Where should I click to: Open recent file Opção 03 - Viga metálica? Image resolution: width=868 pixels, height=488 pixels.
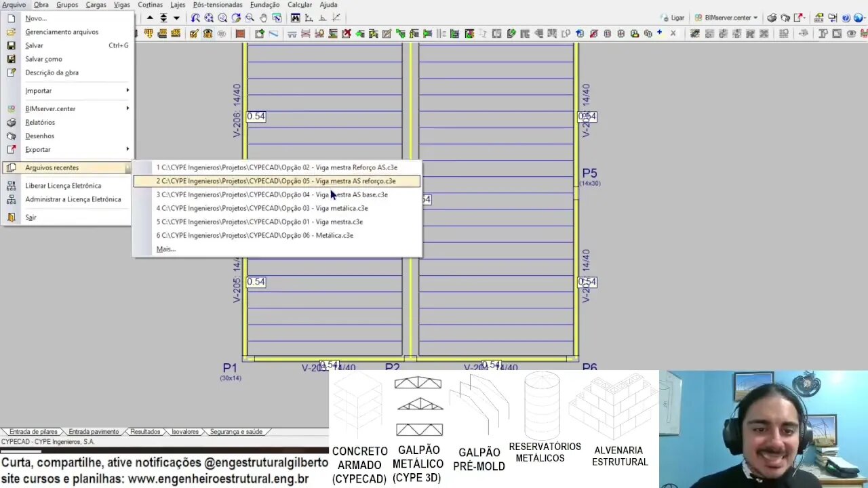click(277, 208)
